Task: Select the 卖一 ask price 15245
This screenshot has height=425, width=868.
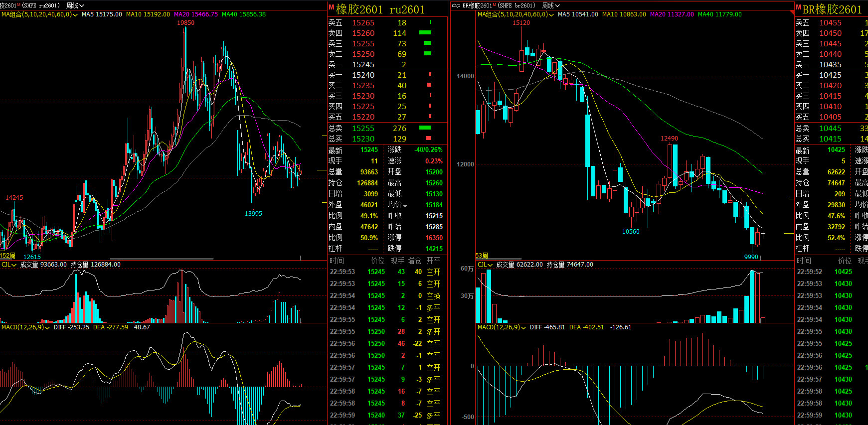Action: [363, 64]
